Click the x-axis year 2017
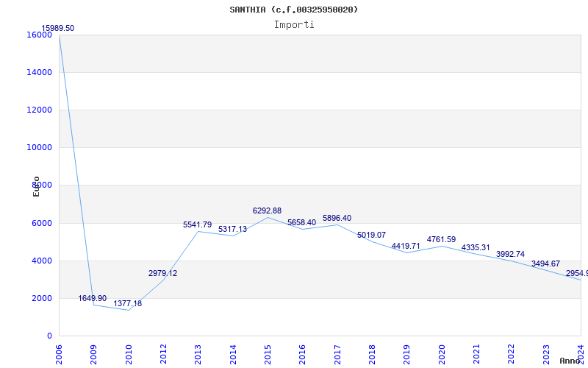This screenshot has height=368, width=588. pyautogui.click(x=337, y=355)
